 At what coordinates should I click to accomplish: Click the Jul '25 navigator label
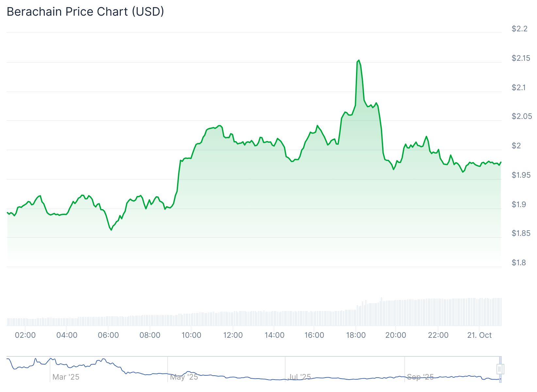(299, 377)
